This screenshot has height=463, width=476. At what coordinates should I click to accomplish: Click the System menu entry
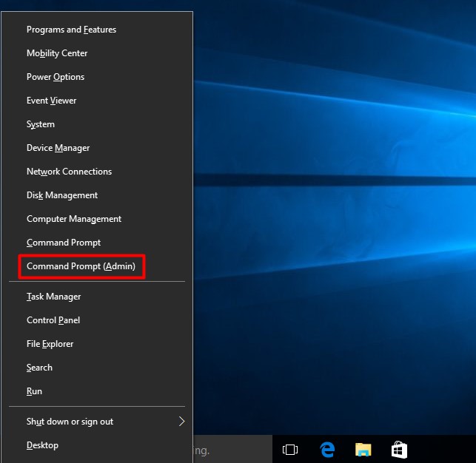pos(41,124)
